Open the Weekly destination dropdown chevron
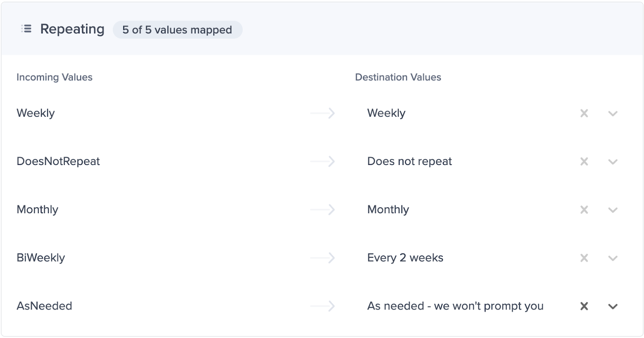 coord(613,113)
